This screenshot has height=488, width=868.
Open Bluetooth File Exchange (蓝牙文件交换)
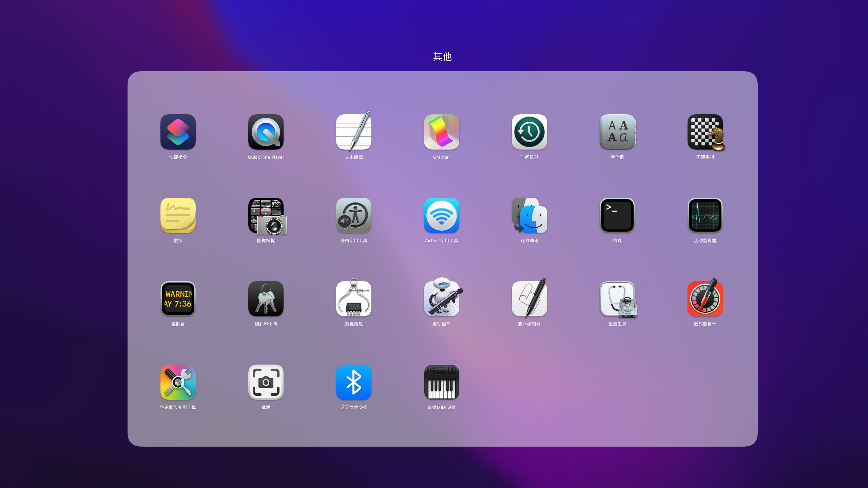[354, 382]
